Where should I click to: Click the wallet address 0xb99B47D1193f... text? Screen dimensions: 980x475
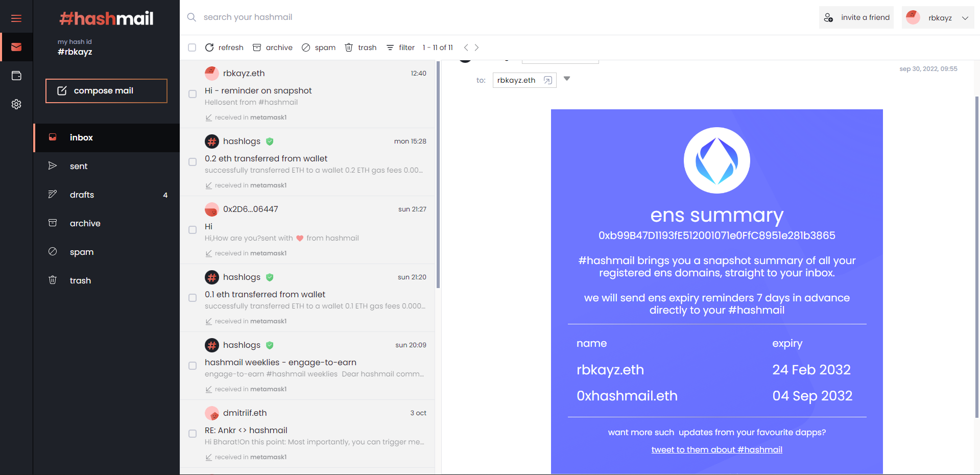(x=717, y=235)
